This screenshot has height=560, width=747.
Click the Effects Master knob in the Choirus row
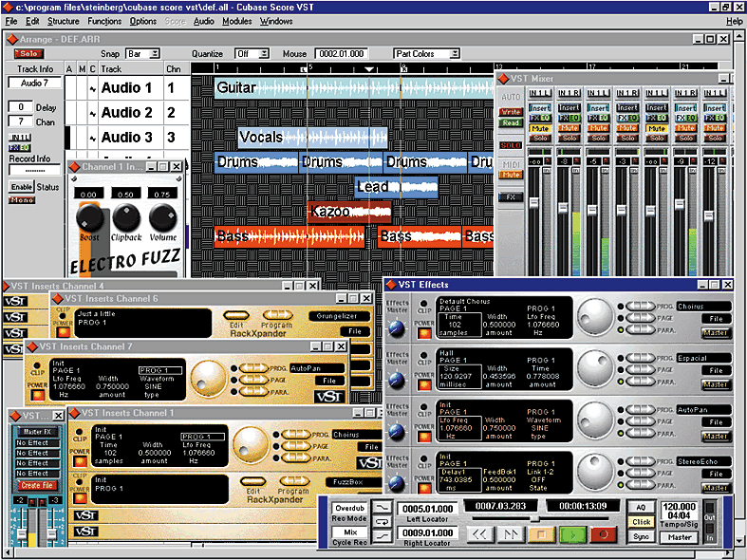(397, 328)
